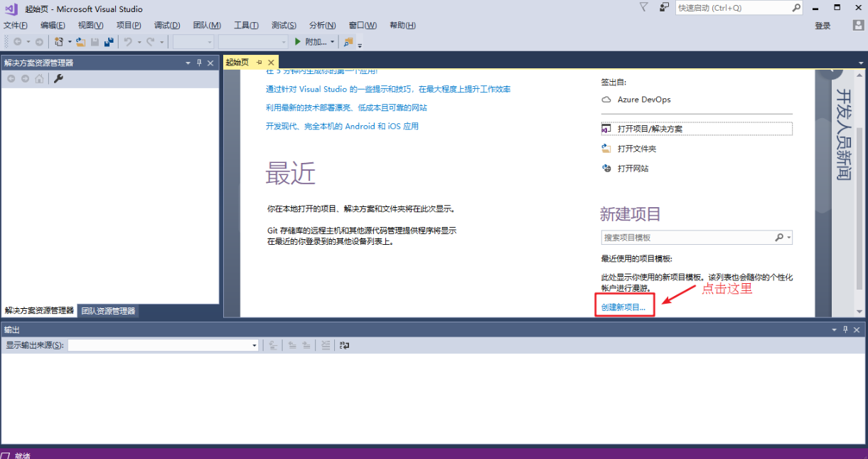Open the search project templates dropdown arrow
This screenshot has height=459, width=868.
pos(789,238)
